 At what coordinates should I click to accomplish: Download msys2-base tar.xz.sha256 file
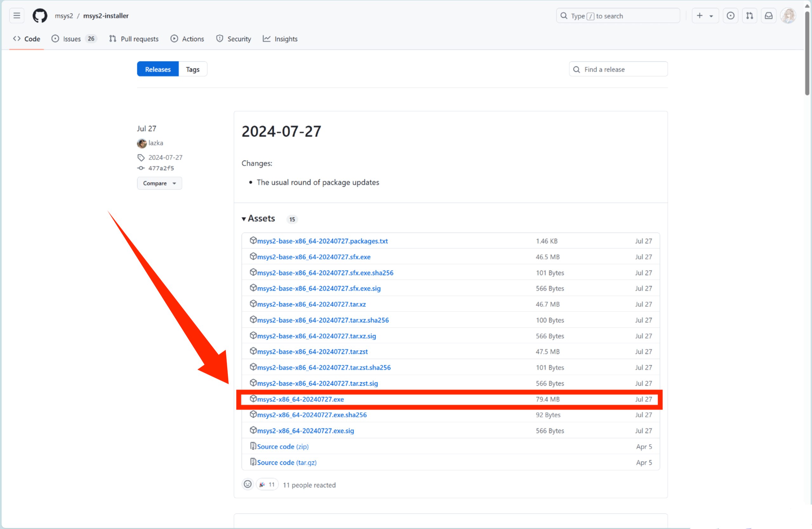pos(323,320)
